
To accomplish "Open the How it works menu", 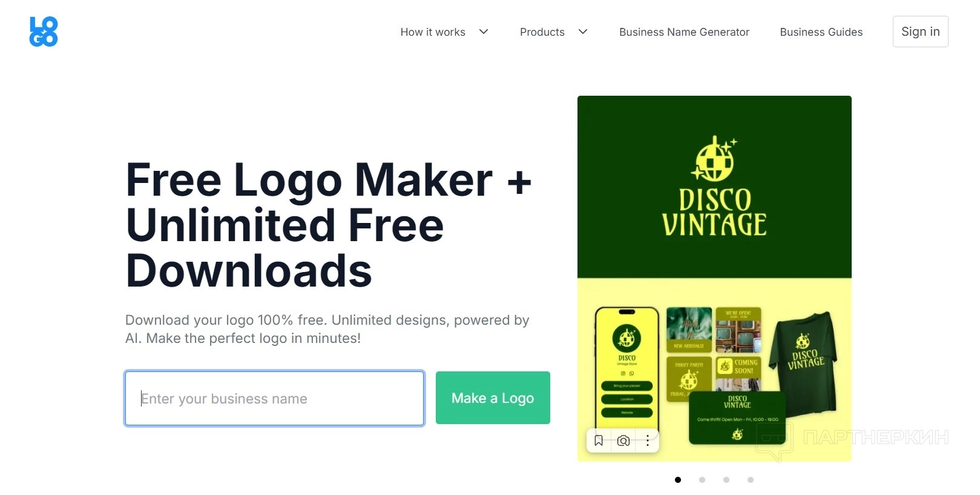I will click(x=433, y=32).
